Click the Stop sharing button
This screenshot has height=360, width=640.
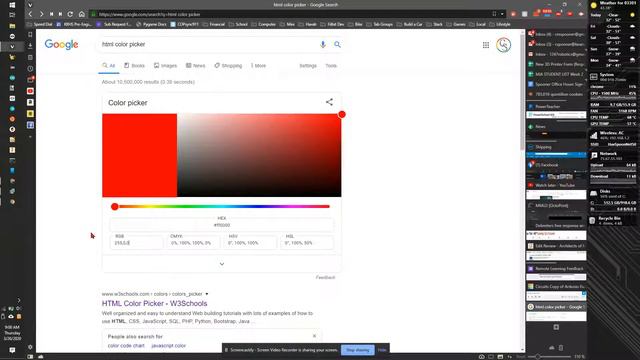pyautogui.click(x=358, y=350)
